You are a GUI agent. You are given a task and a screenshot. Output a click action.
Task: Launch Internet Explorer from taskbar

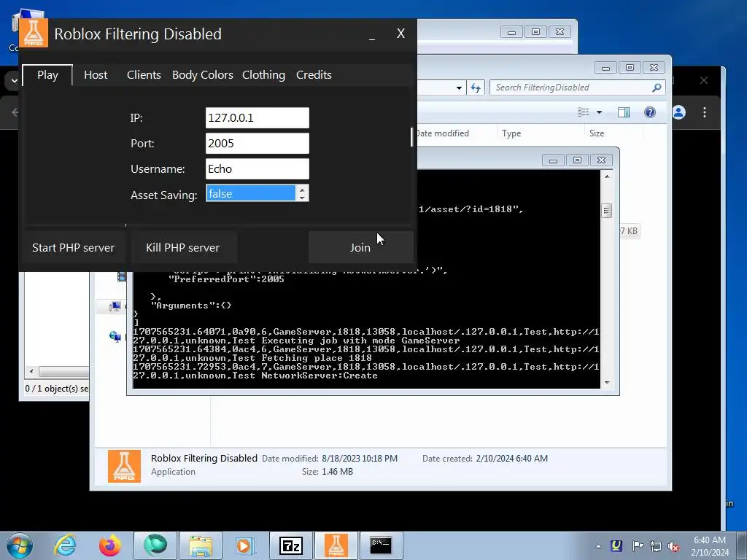click(65, 545)
